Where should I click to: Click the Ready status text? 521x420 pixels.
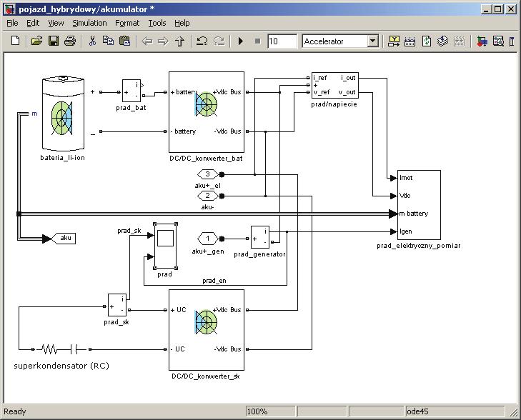[14, 411]
